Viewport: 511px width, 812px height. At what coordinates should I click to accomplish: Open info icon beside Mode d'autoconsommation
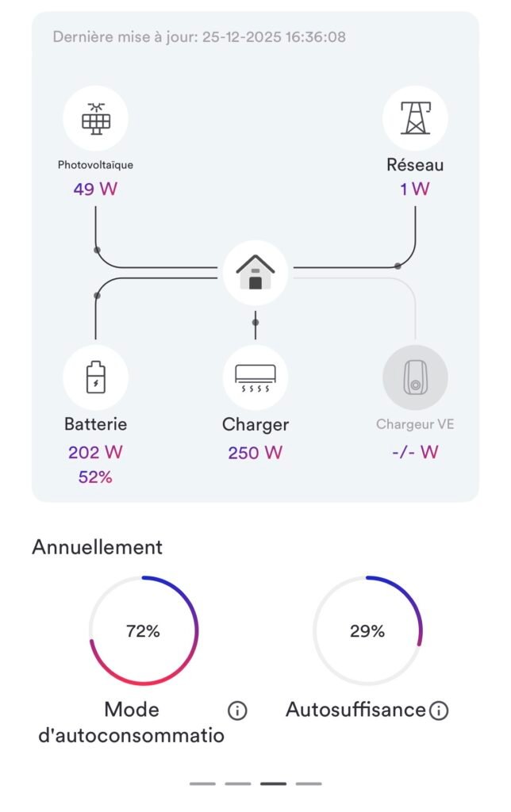click(237, 710)
